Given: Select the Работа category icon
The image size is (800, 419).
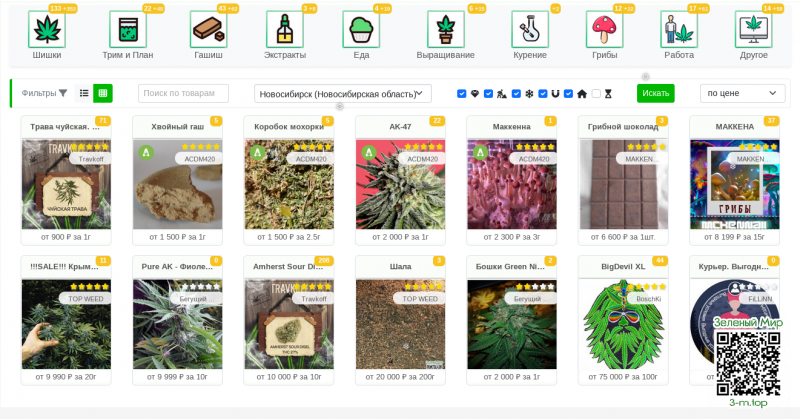Looking at the screenshot, I should pos(679,30).
